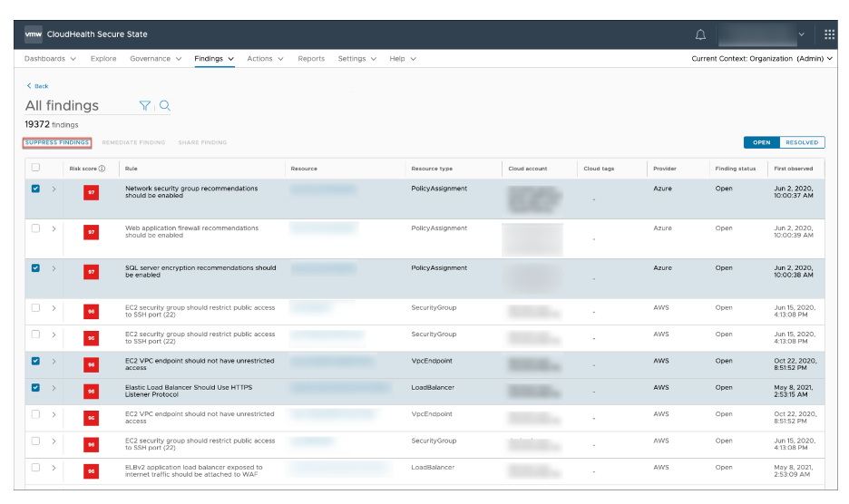Toggle the select-all header checkbox
The image size is (849, 504).
coord(35,168)
